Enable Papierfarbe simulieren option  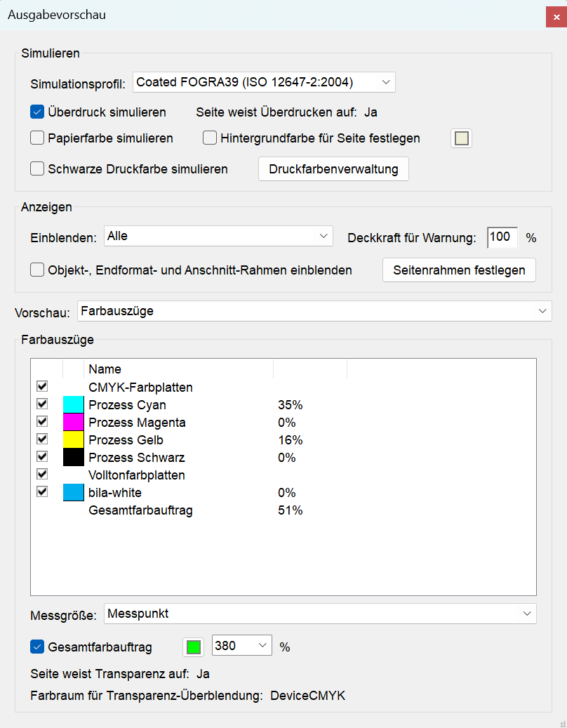(x=38, y=138)
